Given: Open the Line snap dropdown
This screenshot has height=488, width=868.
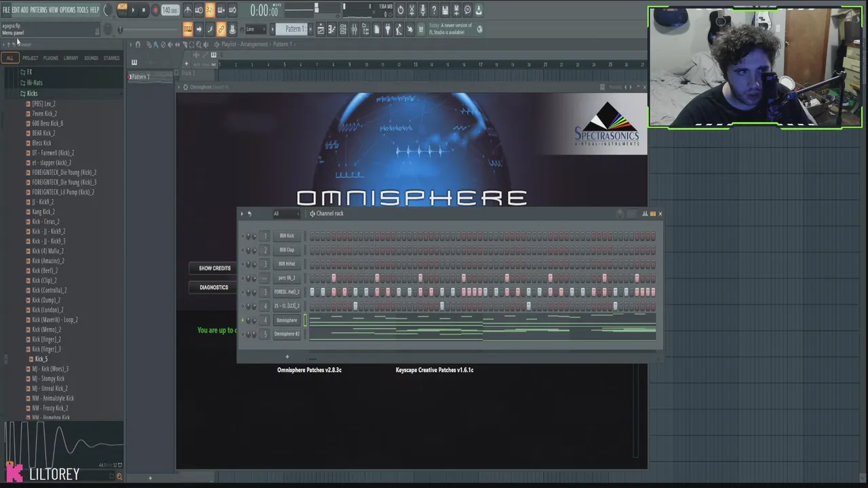Looking at the screenshot, I should (256, 29).
